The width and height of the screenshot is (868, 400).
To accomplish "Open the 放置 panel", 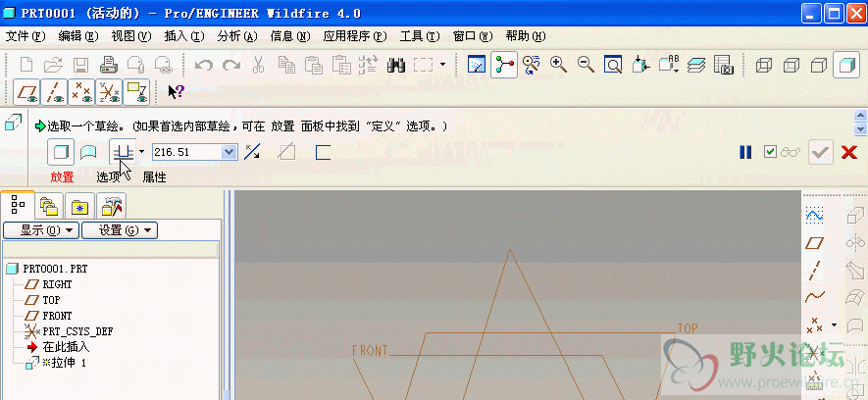I will click(x=62, y=177).
